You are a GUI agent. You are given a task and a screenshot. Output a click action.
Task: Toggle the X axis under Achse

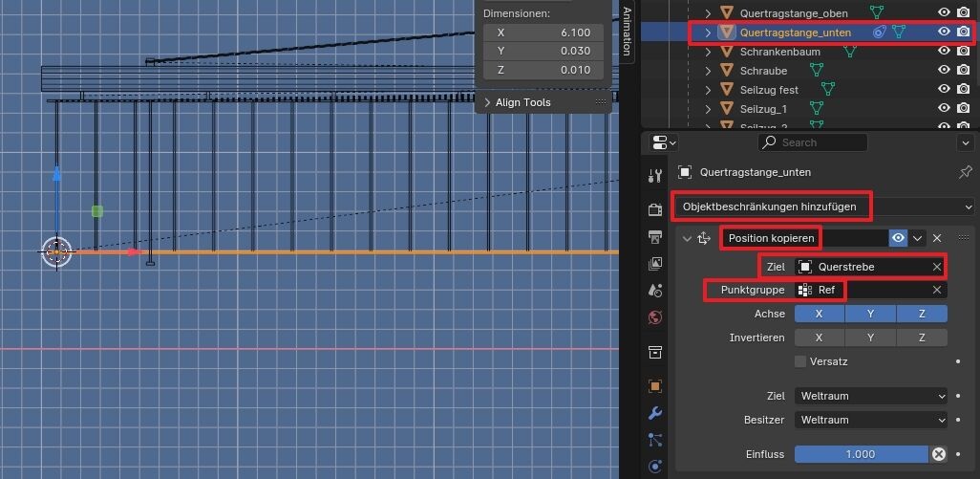coord(820,314)
